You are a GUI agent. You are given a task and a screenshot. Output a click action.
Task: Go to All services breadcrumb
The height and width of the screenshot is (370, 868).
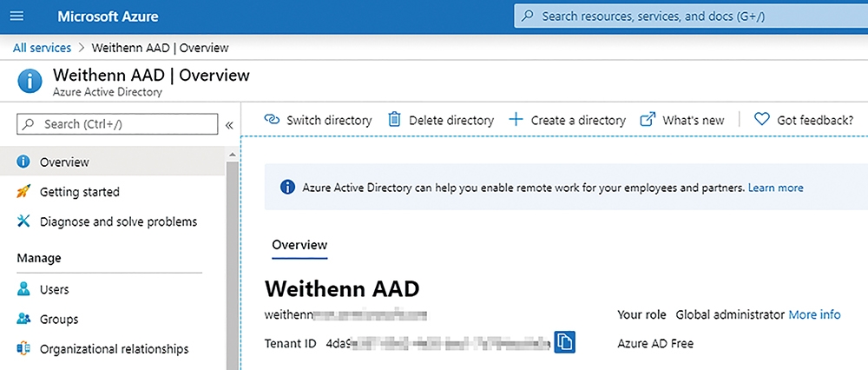click(42, 48)
